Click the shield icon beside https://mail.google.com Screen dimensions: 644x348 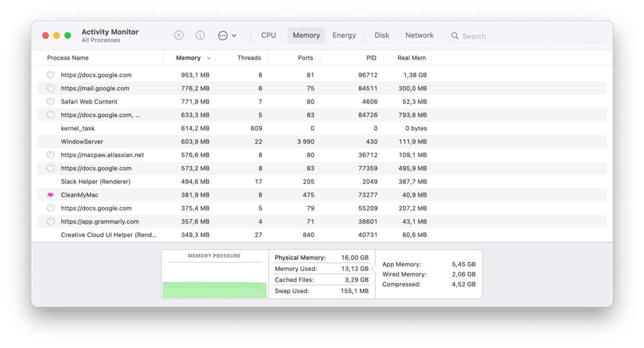click(x=51, y=88)
